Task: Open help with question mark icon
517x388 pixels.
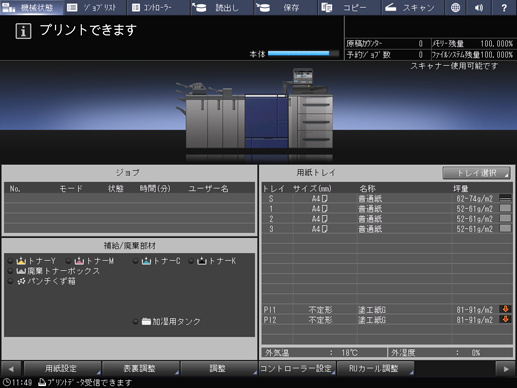Action: coord(504,7)
